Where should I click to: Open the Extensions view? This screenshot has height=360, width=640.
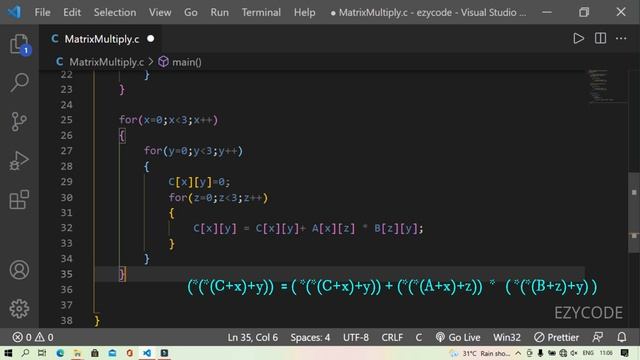pos(19,200)
